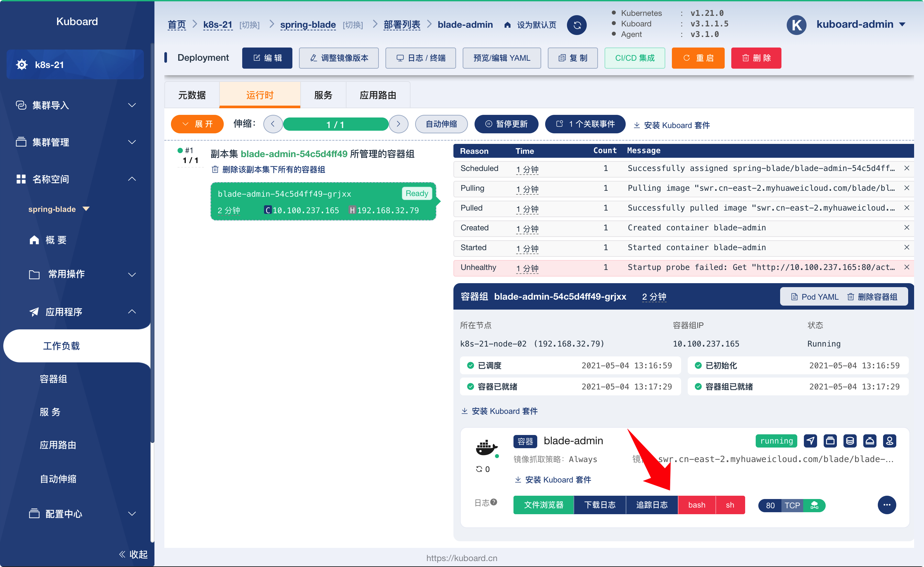Open 自动伸缩 in the sidebar

click(58, 479)
